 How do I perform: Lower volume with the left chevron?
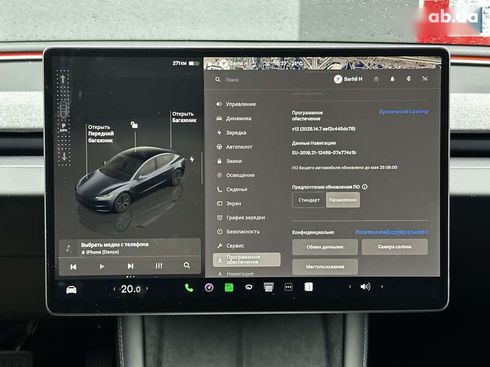tap(350, 286)
